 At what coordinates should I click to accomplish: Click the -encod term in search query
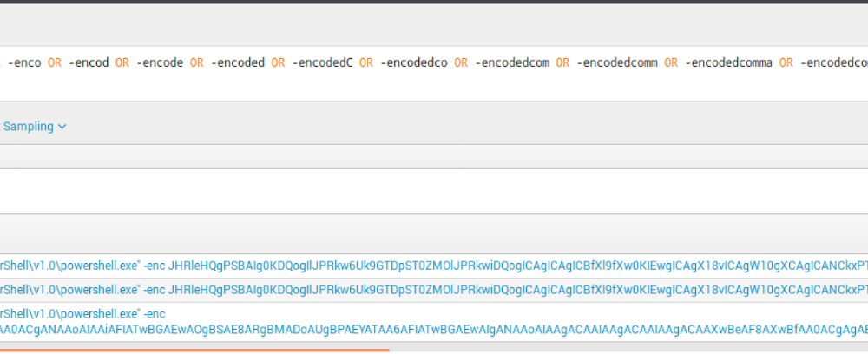click(x=89, y=63)
